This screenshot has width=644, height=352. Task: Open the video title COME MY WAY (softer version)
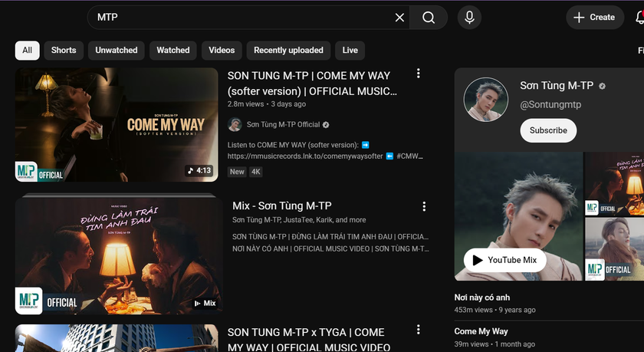pyautogui.click(x=312, y=84)
